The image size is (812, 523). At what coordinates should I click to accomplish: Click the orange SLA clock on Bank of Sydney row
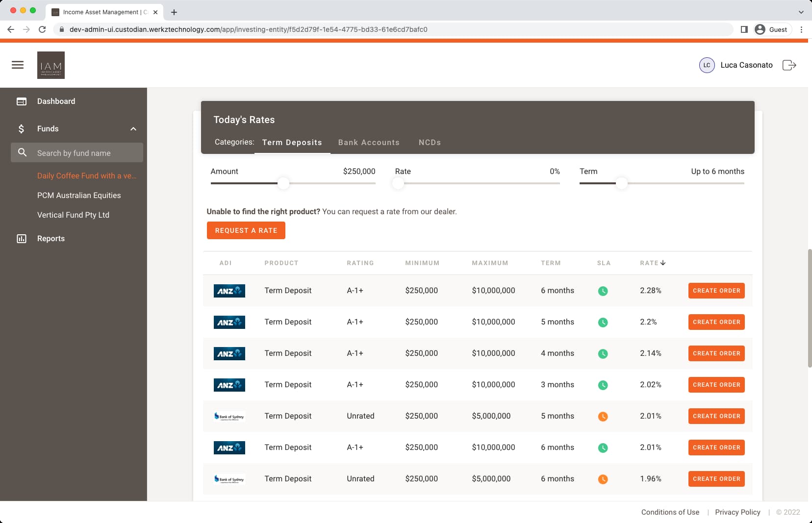[x=603, y=416]
